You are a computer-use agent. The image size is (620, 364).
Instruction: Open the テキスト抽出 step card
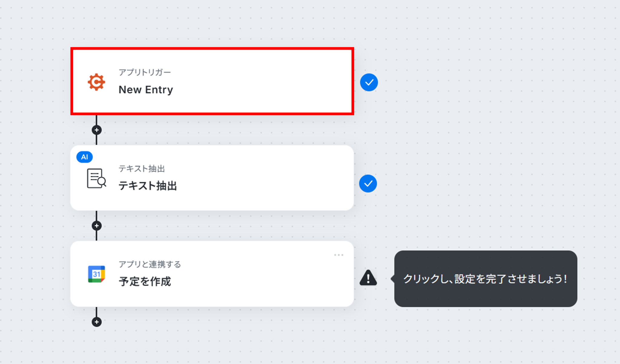[x=212, y=178]
